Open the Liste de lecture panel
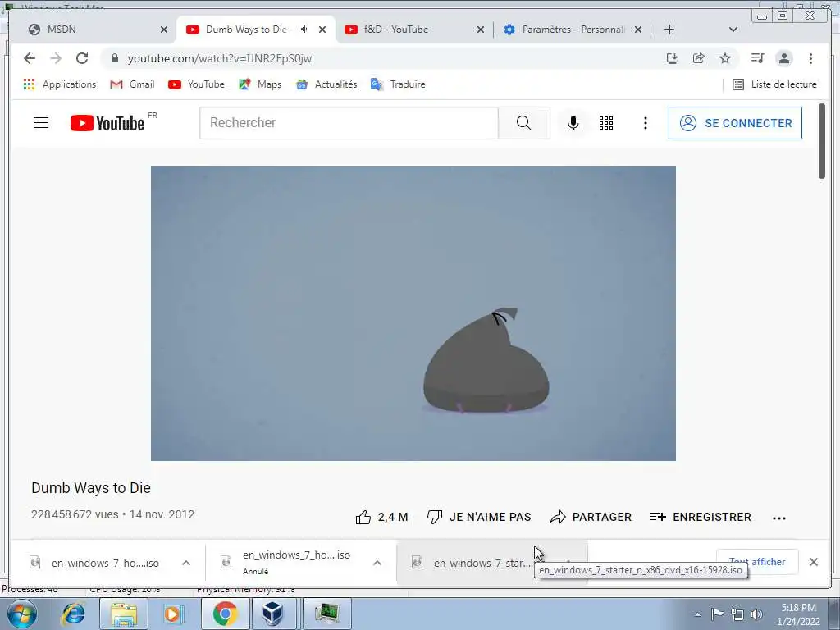Viewport: 840px width, 630px height. click(774, 84)
